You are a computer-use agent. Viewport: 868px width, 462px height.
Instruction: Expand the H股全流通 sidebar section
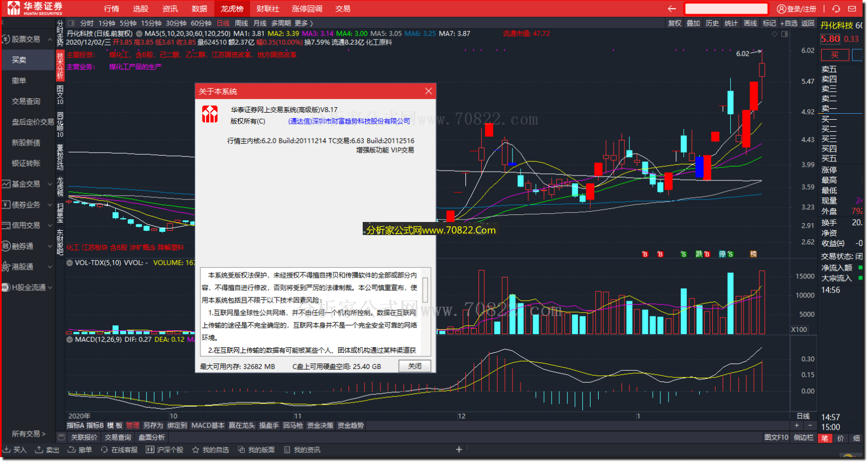click(27, 288)
